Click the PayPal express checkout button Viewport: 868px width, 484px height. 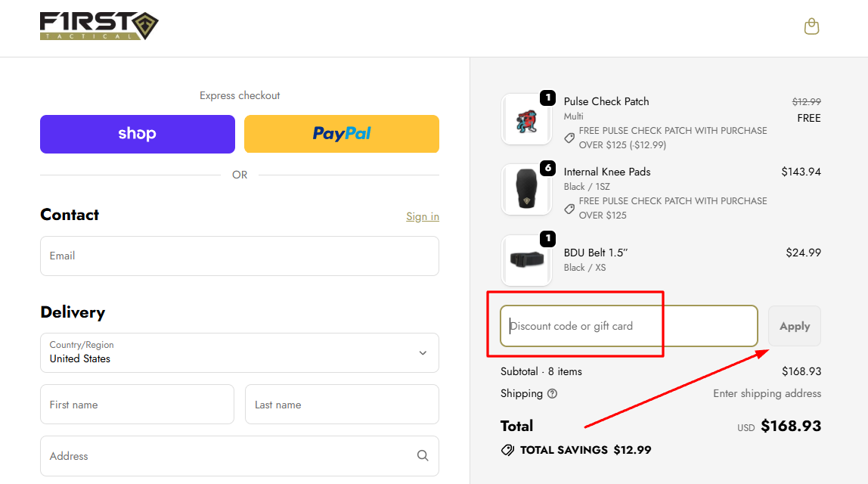[341, 134]
